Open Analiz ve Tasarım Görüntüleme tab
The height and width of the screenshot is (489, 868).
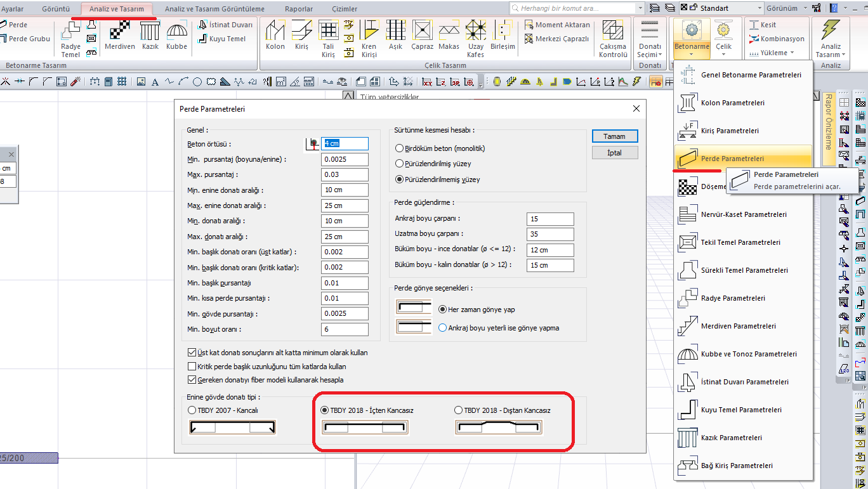pyautogui.click(x=214, y=9)
